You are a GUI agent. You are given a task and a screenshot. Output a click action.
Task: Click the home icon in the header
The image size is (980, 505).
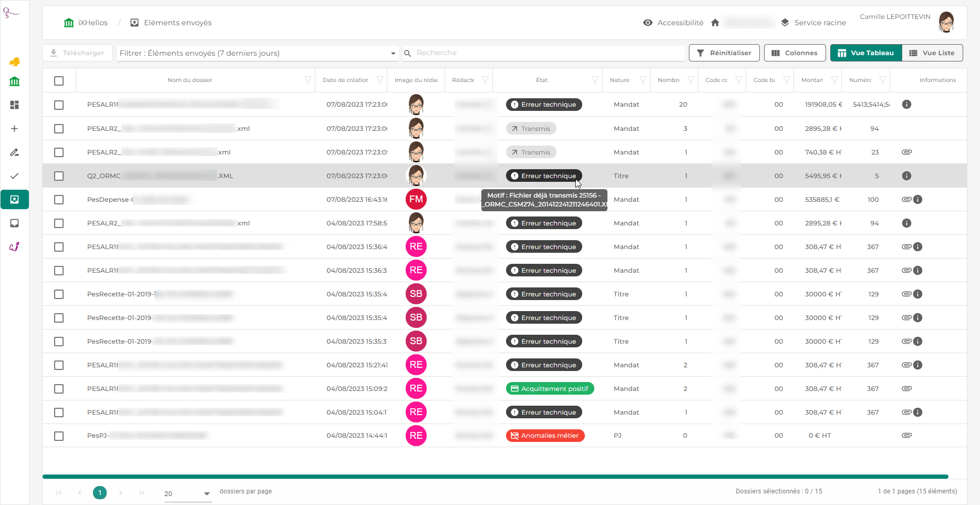tap(715, 23)
